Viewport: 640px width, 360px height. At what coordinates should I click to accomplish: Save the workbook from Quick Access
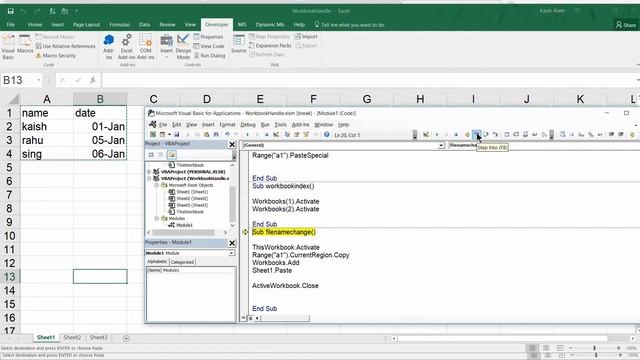click(10, 11)
